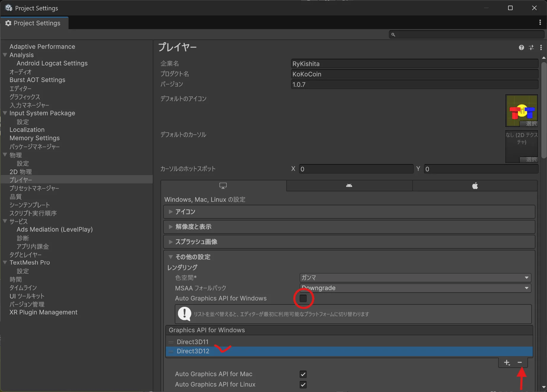547x392 pixels.
Task: Click the plus icon to add graphics API
Action: pos(507,363)
